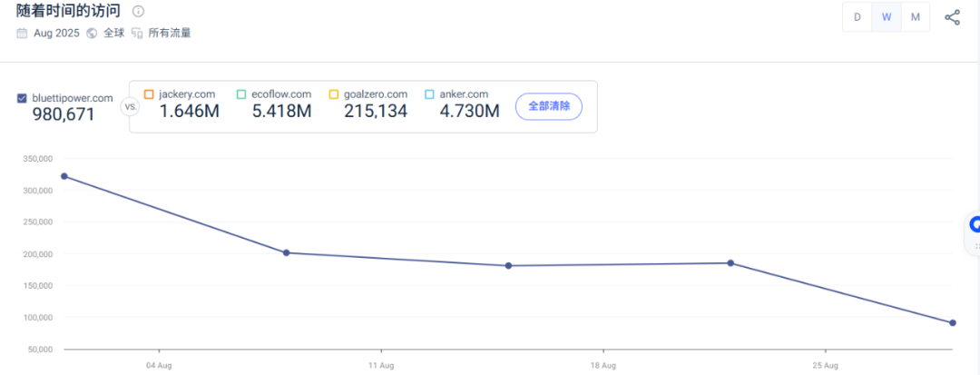The image size is (980, 375).
Task: Click the info icon beside the chart title
Action: tap(138, 12)
